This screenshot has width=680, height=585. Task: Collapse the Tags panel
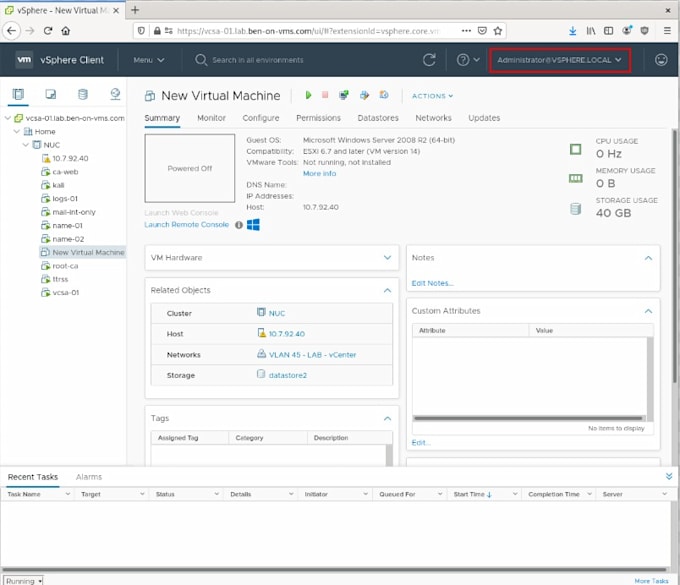(387, 418)
